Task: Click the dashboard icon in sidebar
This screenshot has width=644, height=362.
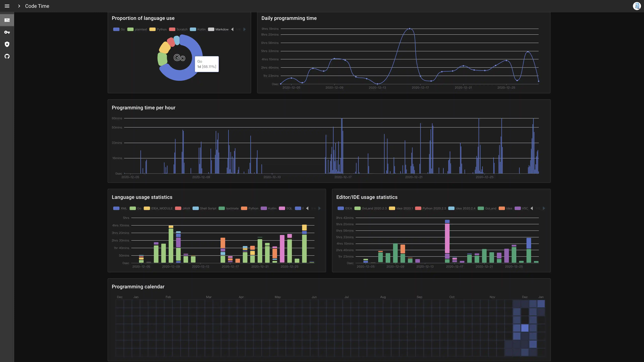Action: (x=7, y=20)
